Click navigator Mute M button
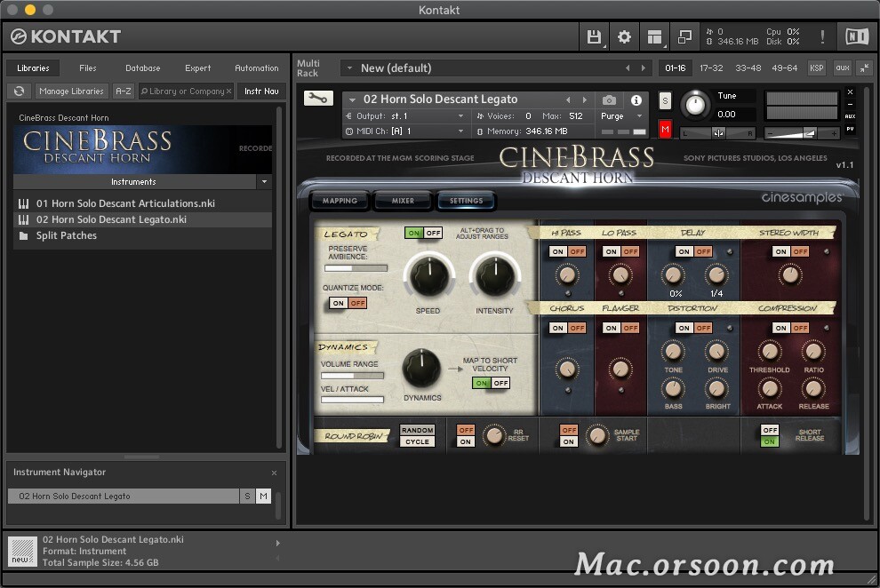 tap(263, 497)
